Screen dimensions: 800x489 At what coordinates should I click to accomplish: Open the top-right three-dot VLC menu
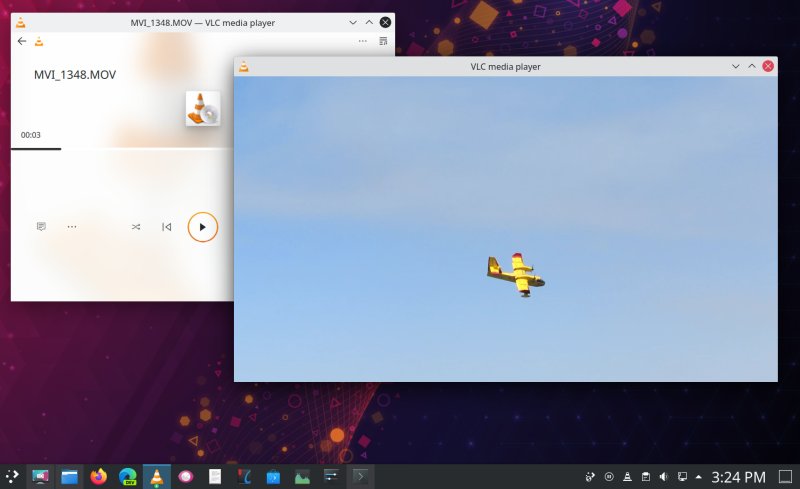(x=362, y=41)
